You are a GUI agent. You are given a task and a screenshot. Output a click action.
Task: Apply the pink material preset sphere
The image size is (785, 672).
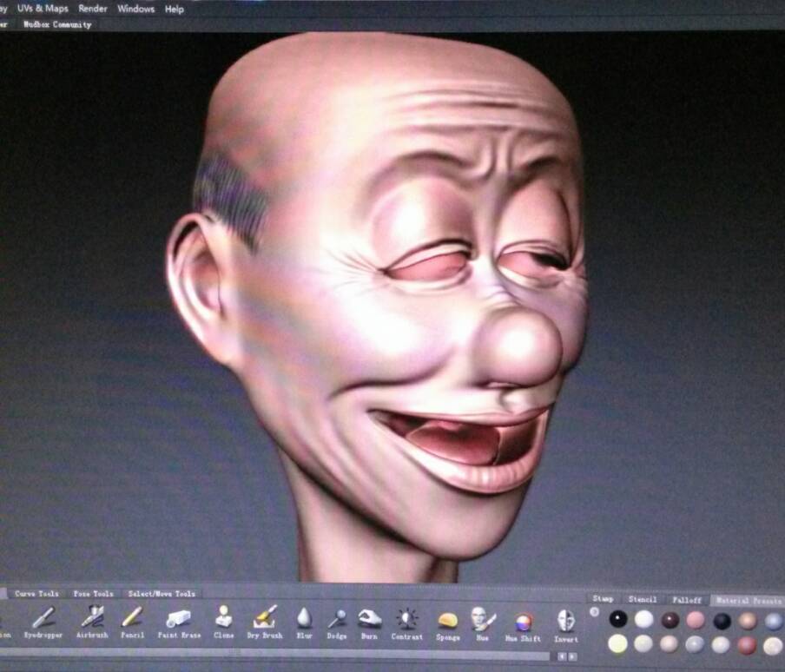click(696, 621)
